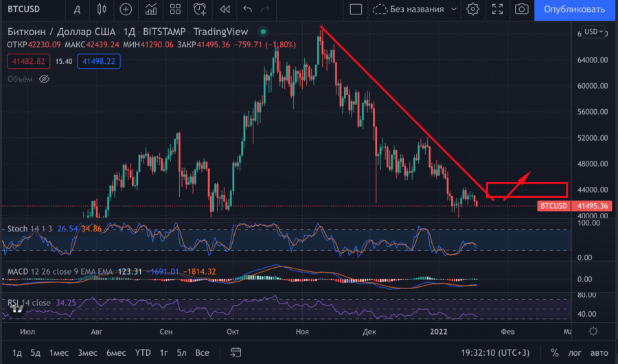Viewport: 618px width, 364px height.
Task: Select the MACD 12 26 close indicator label
Action: [60, 271]
